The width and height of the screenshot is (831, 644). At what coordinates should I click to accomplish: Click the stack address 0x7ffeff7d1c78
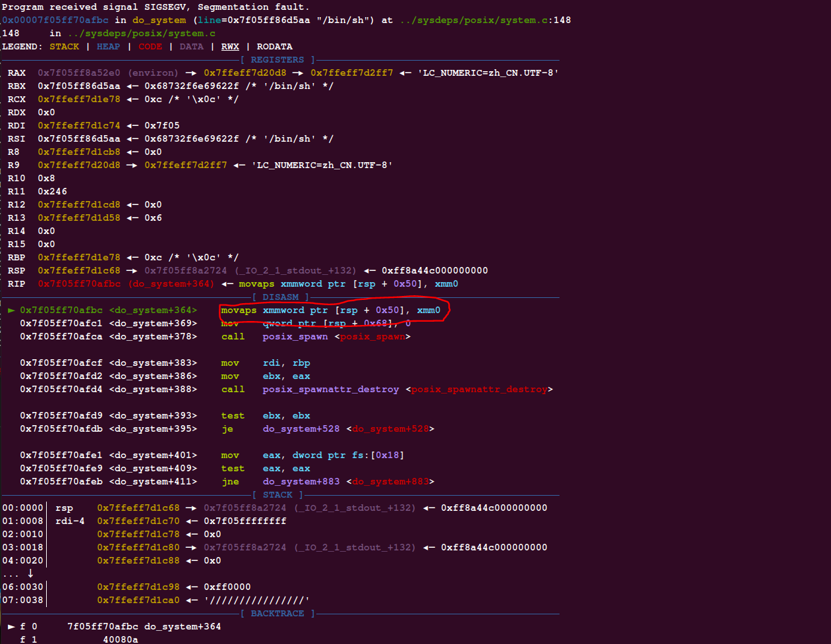138,535
